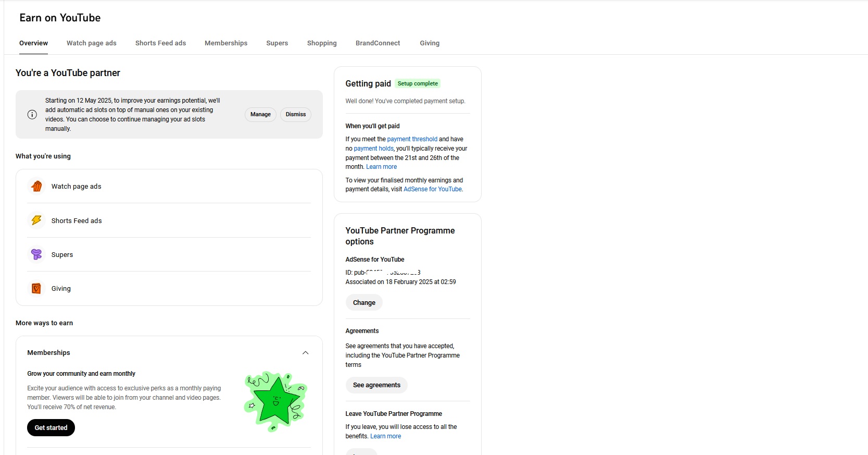Open the Giving row in What you're using
Screen dimensions: 868x455
tap(169, 288)
